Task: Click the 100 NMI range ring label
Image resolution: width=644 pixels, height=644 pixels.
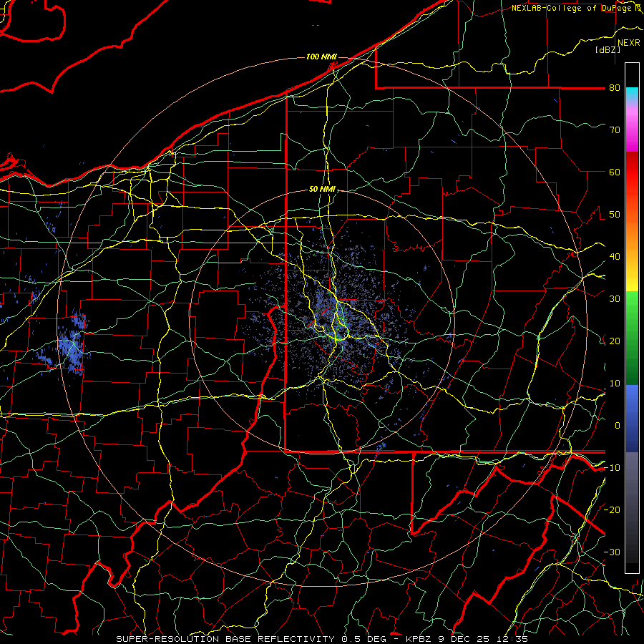Action: 321,57
